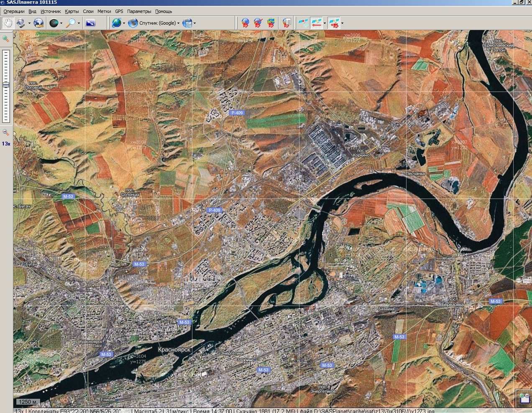The image size is (532, 413).
Task: Open the Операции menu
Action: (x=14, y=11)
